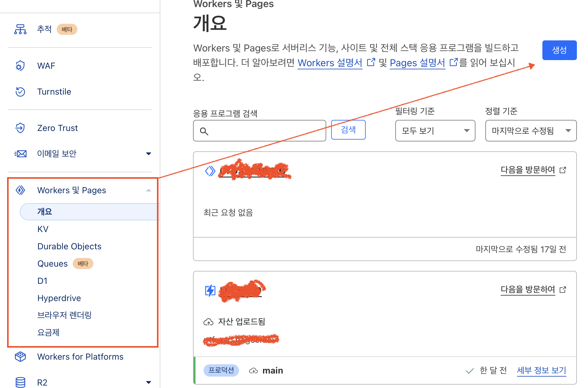
Task: Click the 한 달 전 timestamp
Action: click(x=493, y=370)
